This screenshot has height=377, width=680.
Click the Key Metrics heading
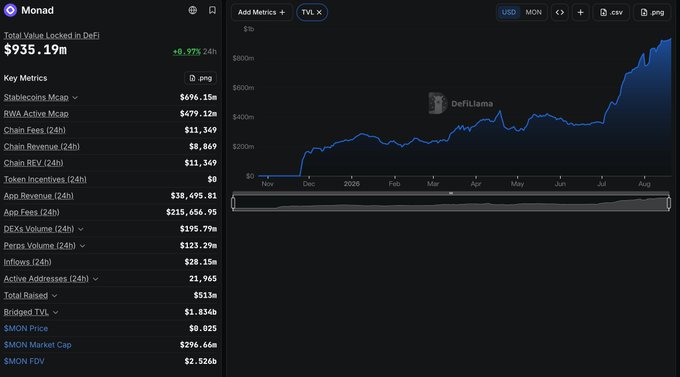[x=25, y=78]
